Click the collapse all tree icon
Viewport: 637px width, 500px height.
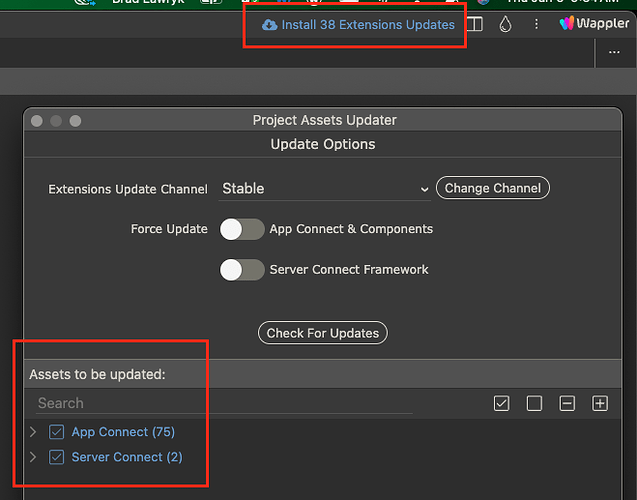pyautogui.click(x=567, y=403)
